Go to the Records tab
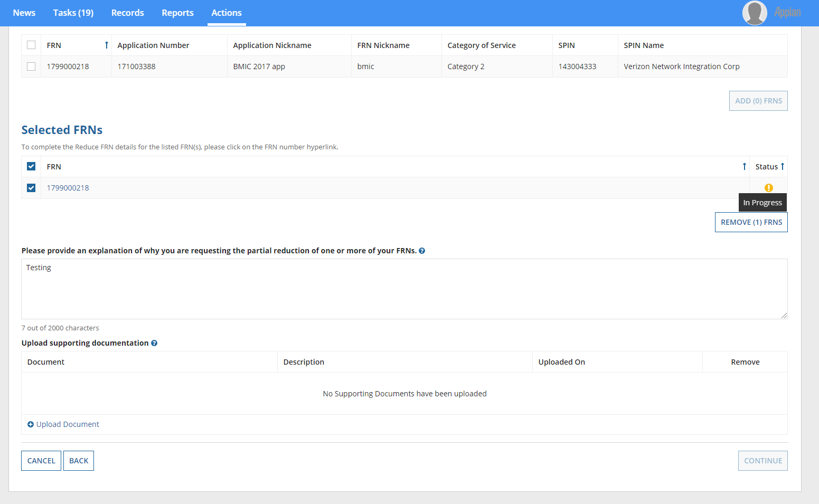Image resolution: width=819 pixels, height=504 pixels. (x=127, y=13)
